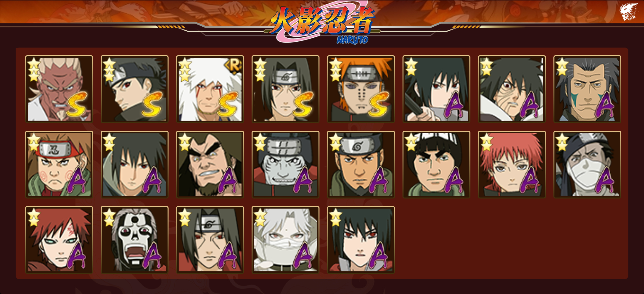This screenshot has width=644, height=294.
Task: Choose the Might Guy bowl-cut card
Action: pyautogui.click(x=436, y=165)
